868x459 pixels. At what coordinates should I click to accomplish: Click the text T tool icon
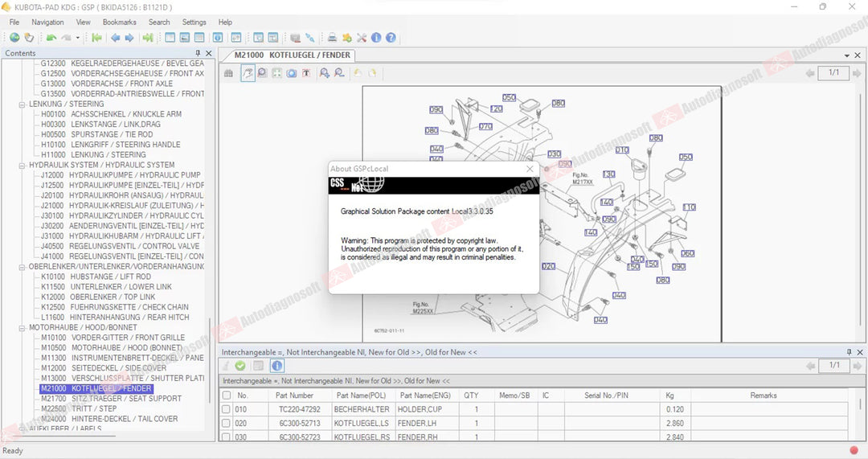(x=305, y=73)
